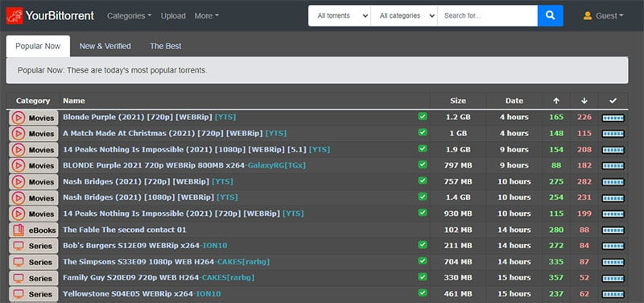Click the Name column header
Screen dimensions: 644x303
[74, 101]
